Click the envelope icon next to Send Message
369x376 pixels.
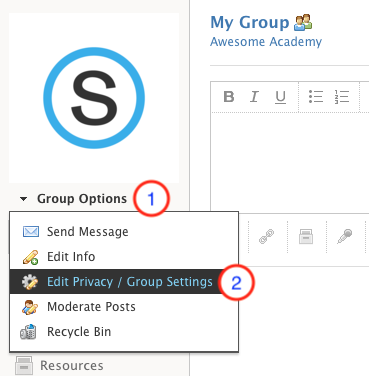31,231
